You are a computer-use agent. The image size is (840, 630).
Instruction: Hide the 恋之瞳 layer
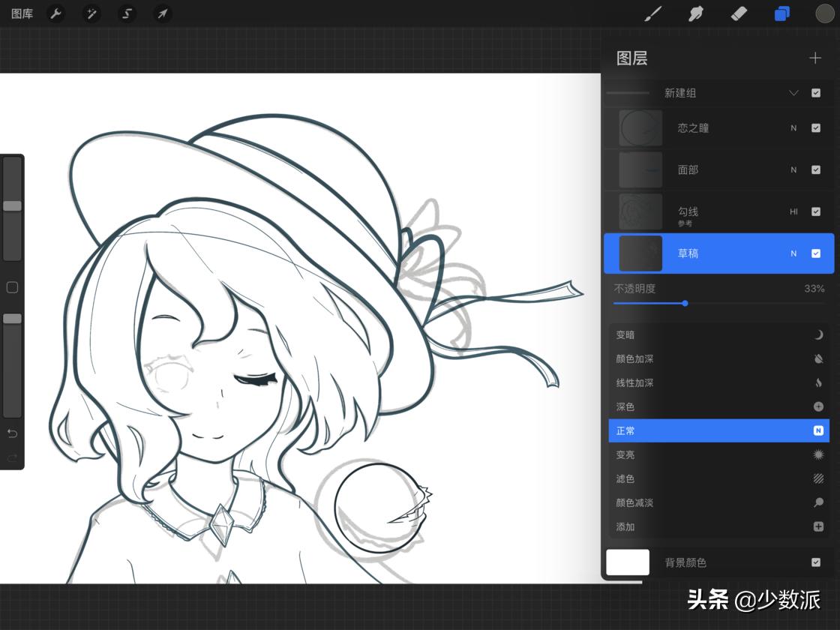[x=816, y=127]
